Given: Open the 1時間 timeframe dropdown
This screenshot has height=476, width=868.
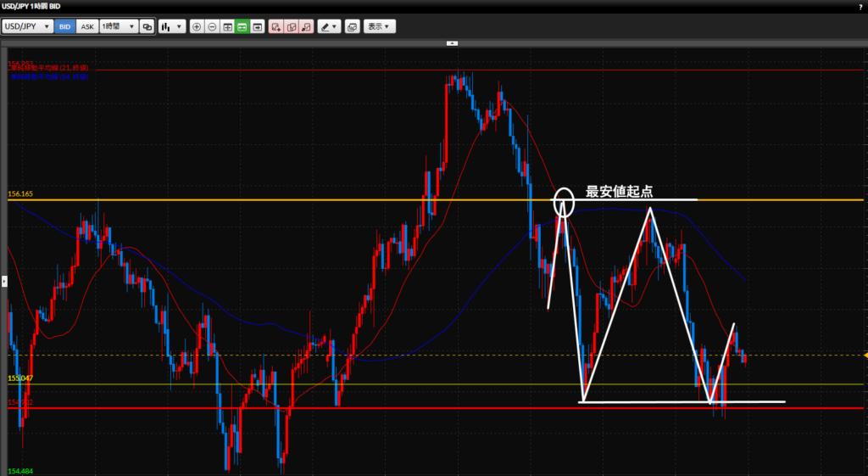Looking at the screenshot, I should (118, 26).
